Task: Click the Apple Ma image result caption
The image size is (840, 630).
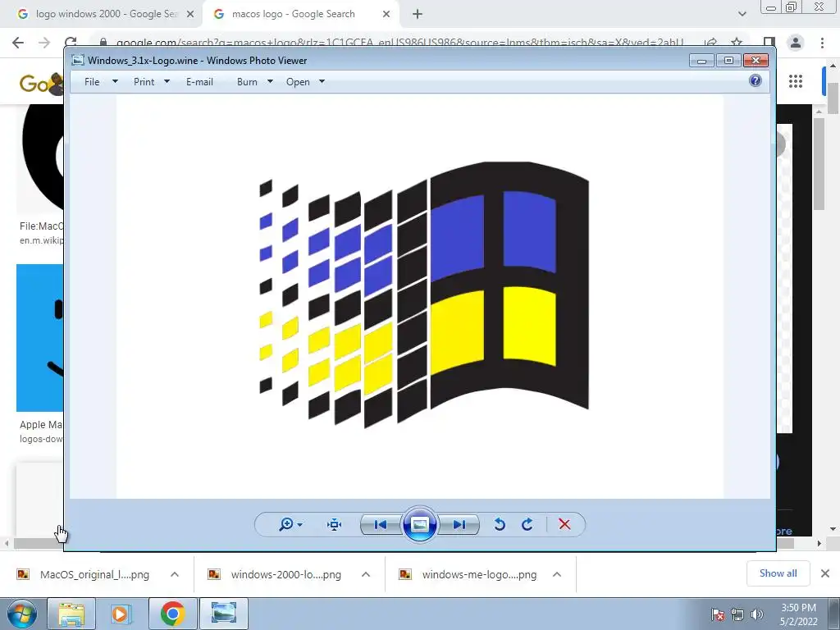Action: (41, 425)
